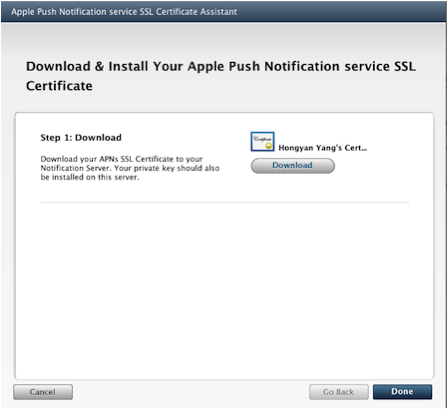Select the Step 1: Download heading
Image resolution: width=448 pixels, height=409 pixels.
coord(81,138)
